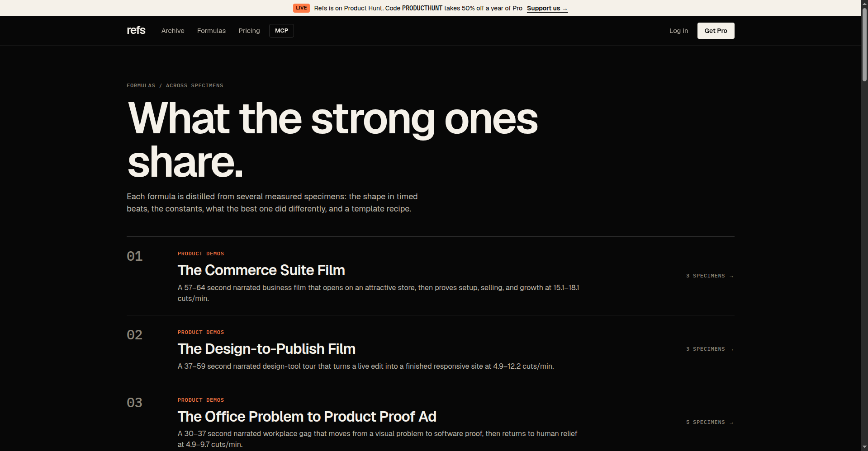
Task: Open the Archive nav item
Action: [x=173, y=31]
